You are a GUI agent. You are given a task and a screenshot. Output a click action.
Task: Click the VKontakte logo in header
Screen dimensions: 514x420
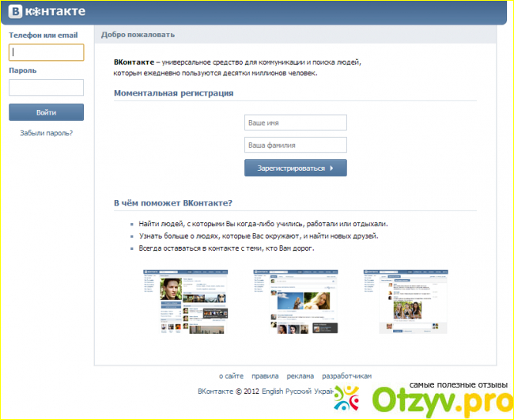(47, 11)
